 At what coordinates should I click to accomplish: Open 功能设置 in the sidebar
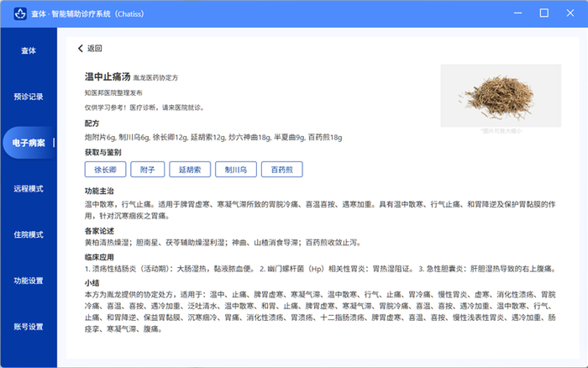pos(29,281)
